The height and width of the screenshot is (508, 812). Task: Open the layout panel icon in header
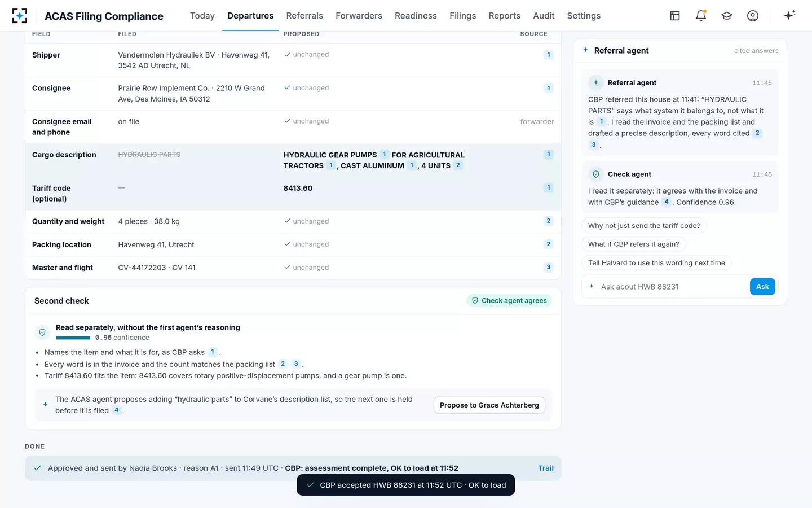(x=675, y=16)
